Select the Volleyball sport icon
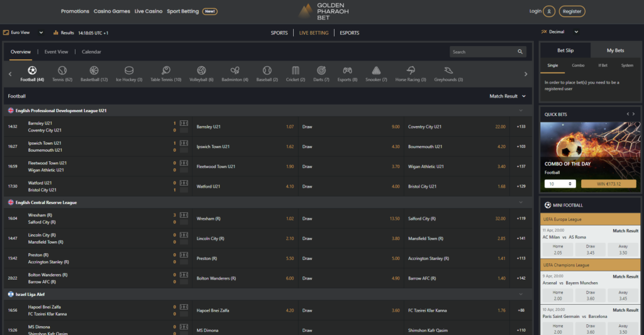The width and height of the screenshot is (644, 335). coord(201,71)
